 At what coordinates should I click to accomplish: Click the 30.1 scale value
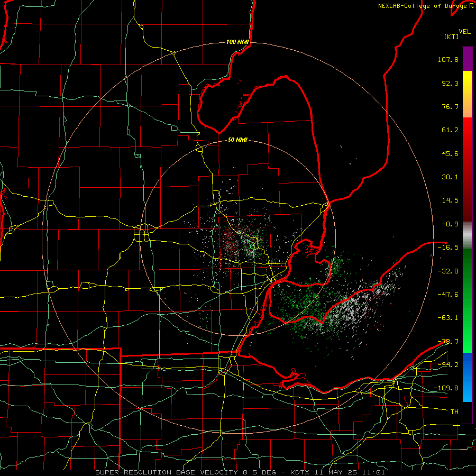[x=450, y=177]
